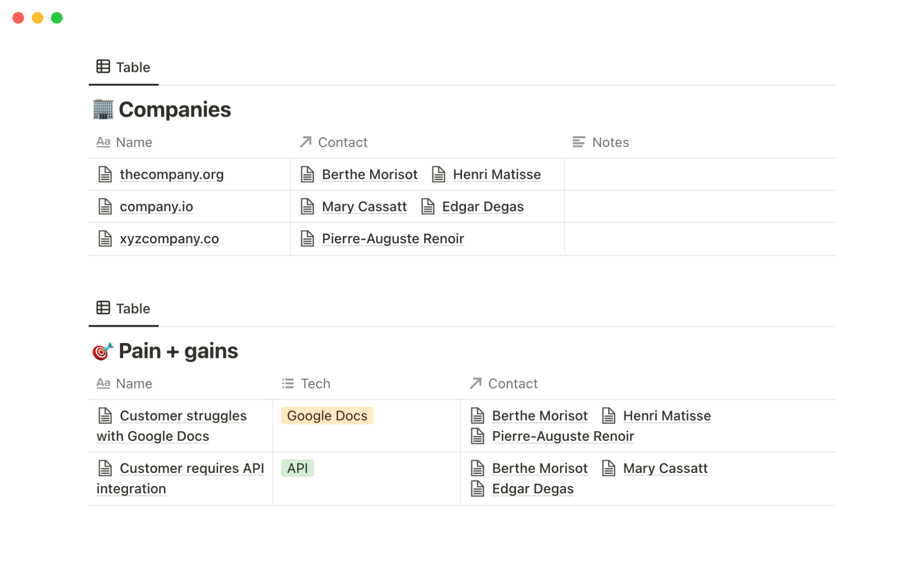The height and width of the screenshot is (578, 924).
Task: Open Customer requires API integration entry
Action: pos(191,468)
